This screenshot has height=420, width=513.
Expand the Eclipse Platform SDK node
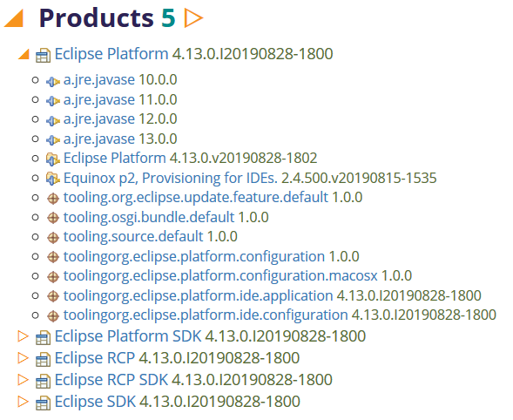click(23, 336)
